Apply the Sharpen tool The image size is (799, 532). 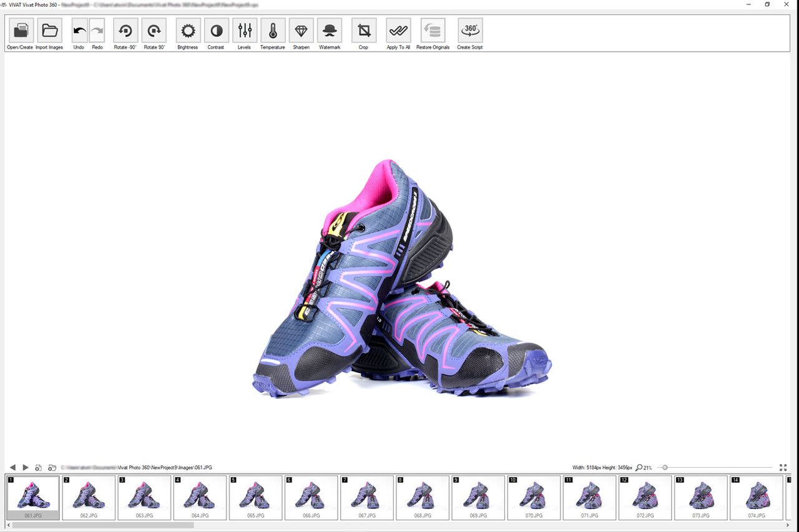coord(301,31)
